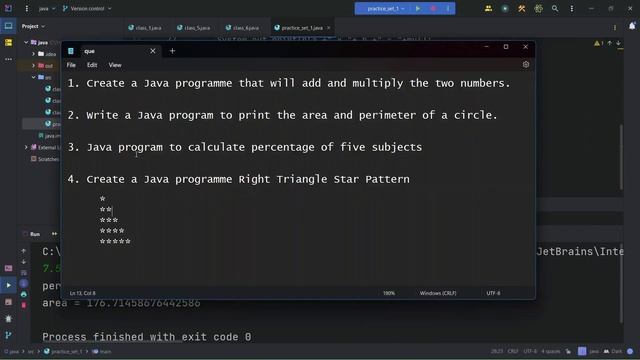This screenshot has width=640, height=360.
Task: Run practice_set_1 with green play icon
Action: (418, 8)
